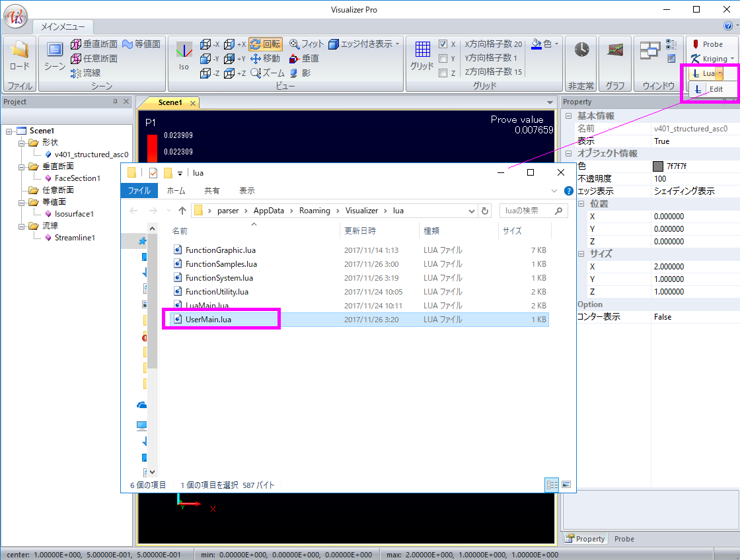Open the ホーム tab in Explorer
The image size is (740, 560).
pyautogui.click(x=176, y=190)
